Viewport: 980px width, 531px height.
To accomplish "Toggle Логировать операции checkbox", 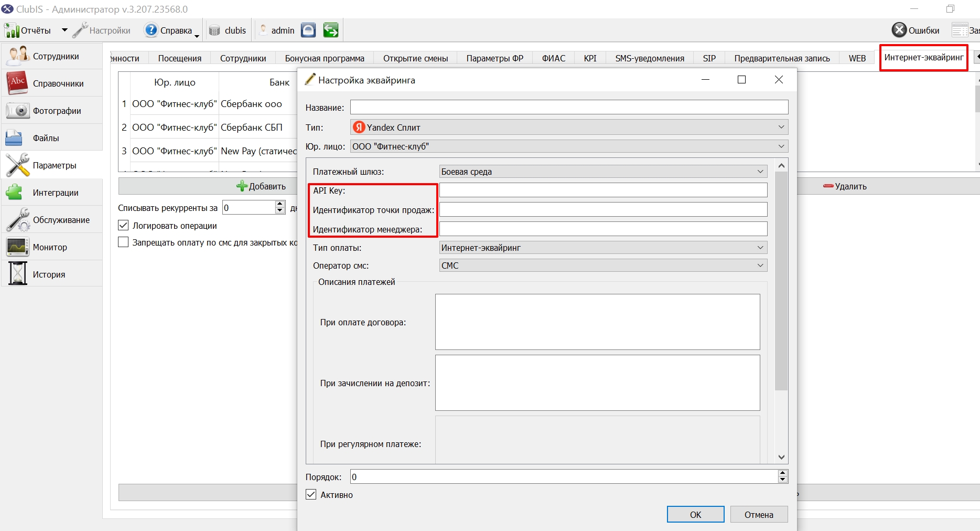I will pos(123,226).
